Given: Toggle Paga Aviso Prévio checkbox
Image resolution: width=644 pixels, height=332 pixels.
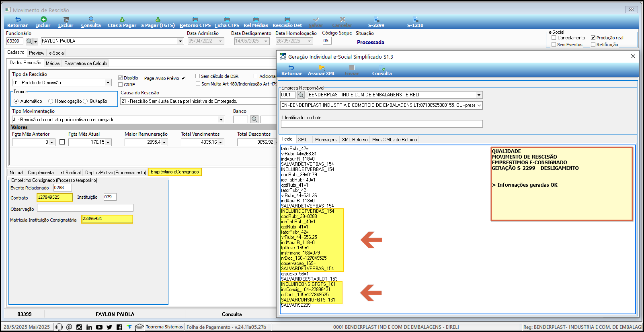Looking at the screenshot, I should point(183,78).
